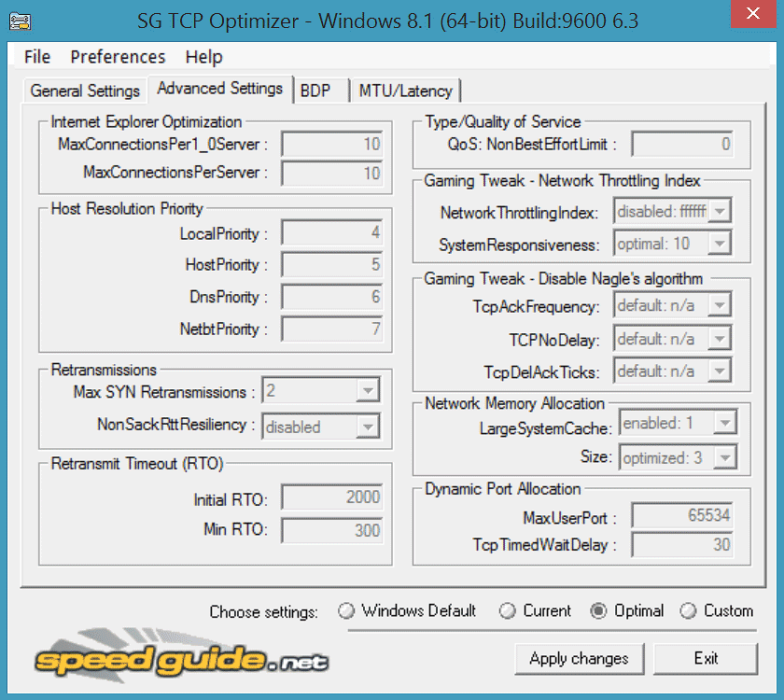Close the TCP Optimizer window
The image size is (784, 700).
pyautogui.click(x=753, y=13)
